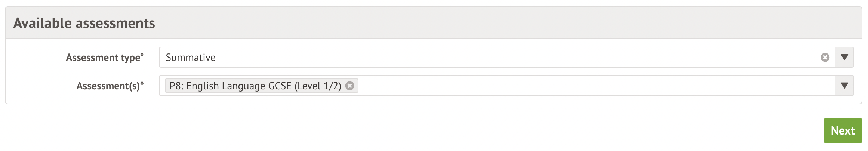
Task: Click the green Next button
Action: [x=843, y=131]
